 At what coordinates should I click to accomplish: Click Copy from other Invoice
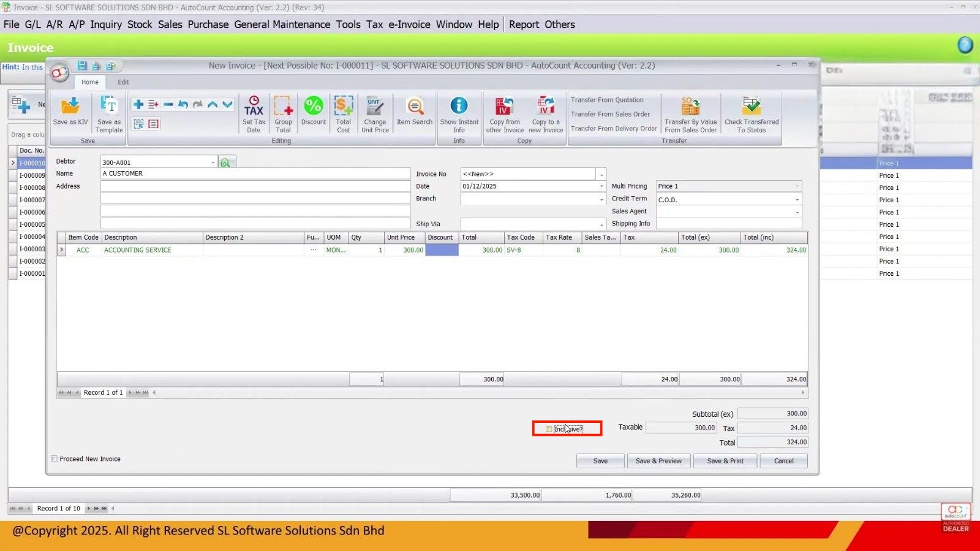(x=505, y=115)
